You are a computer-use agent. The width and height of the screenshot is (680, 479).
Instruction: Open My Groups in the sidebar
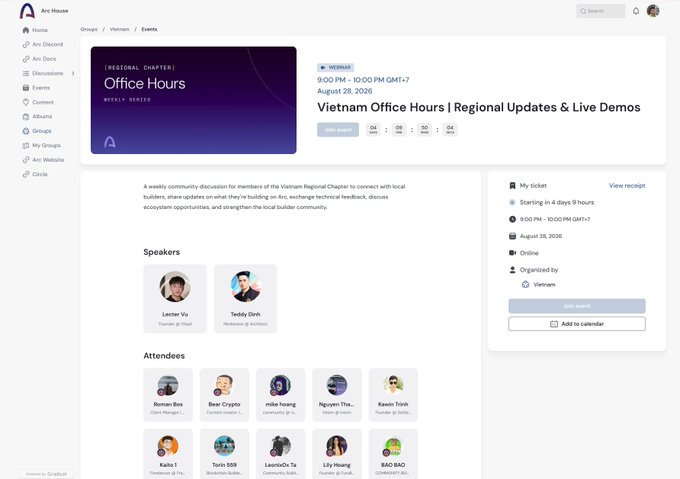coord(46,145)
